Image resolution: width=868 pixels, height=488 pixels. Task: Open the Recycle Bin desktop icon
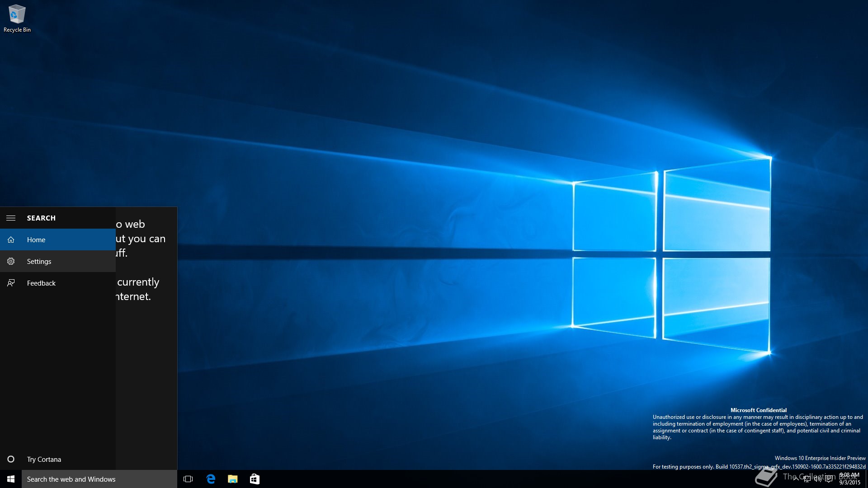coord(17,19)
